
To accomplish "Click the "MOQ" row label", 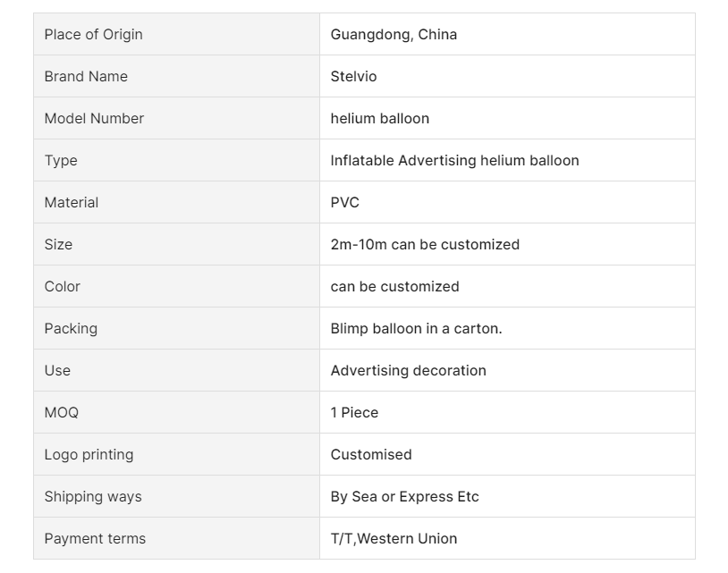I will tap(61, 412).
